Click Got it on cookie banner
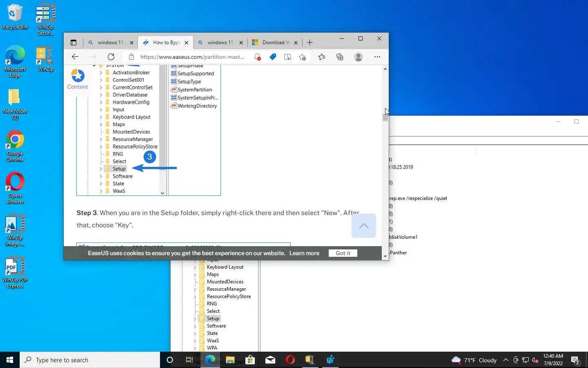This screenshot has width=588, height=368. pyautogui.click(x=343, y=253)
